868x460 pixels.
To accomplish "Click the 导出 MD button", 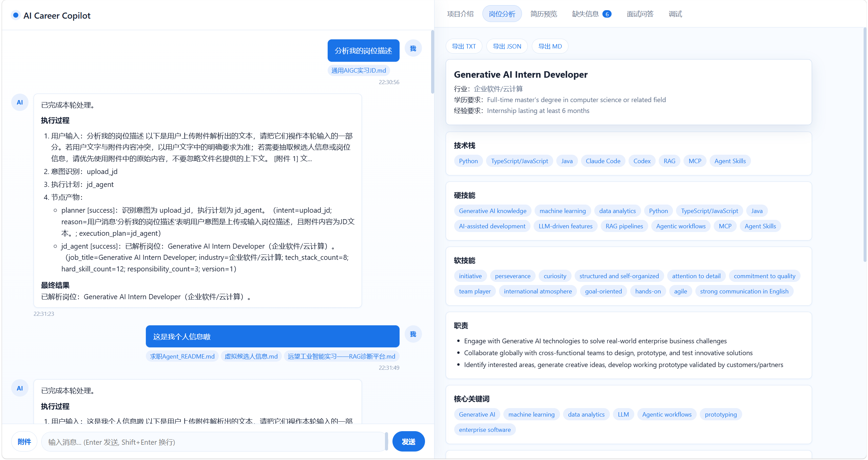I will 550,46.
